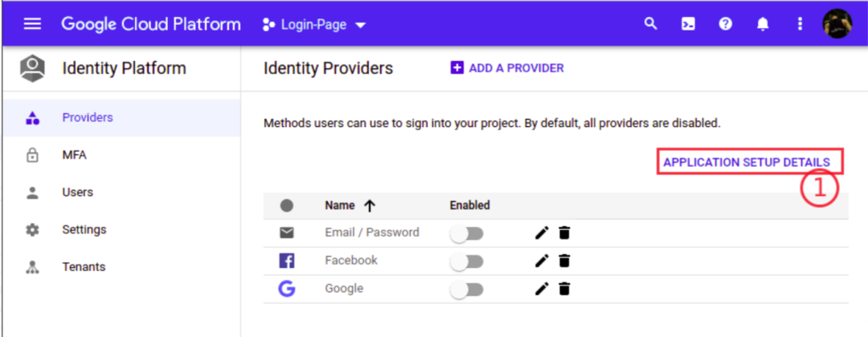Click the Tenants hierarchy icon

[x=32, y=267]
